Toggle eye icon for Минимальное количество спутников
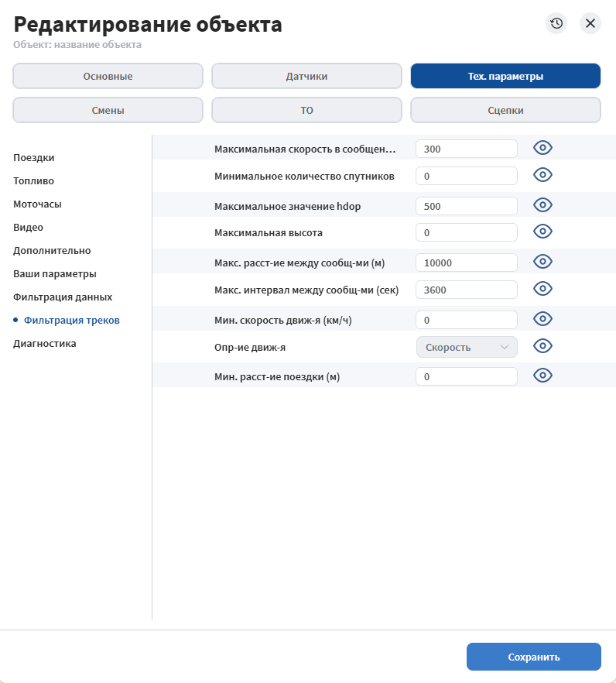The height and width of the screenshot is (683, 616). (x=542, y=175)
